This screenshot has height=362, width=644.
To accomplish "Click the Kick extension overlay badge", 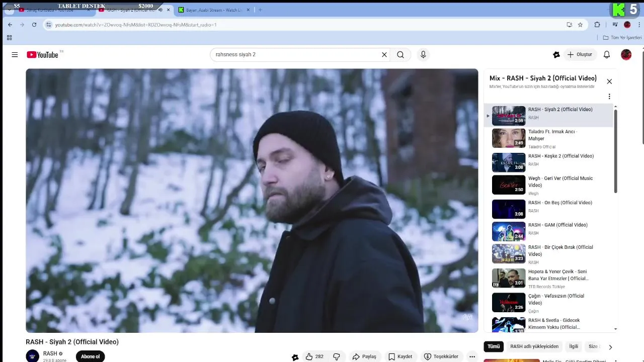I will coord(625,9).
